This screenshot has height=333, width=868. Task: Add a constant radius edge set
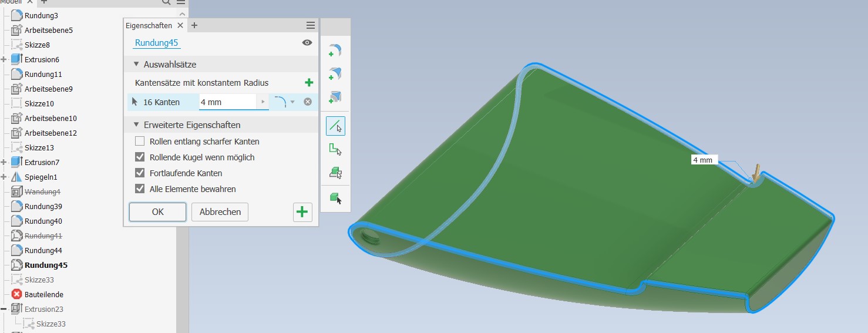click(x=309, y=83)
